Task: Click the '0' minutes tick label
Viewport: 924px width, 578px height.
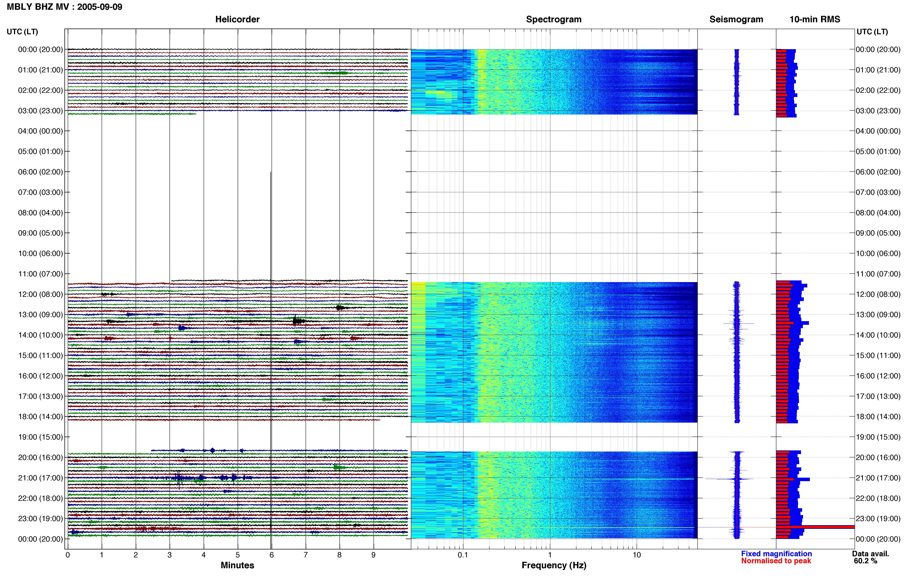Action: pyautogui.click(x=68, y=555)
